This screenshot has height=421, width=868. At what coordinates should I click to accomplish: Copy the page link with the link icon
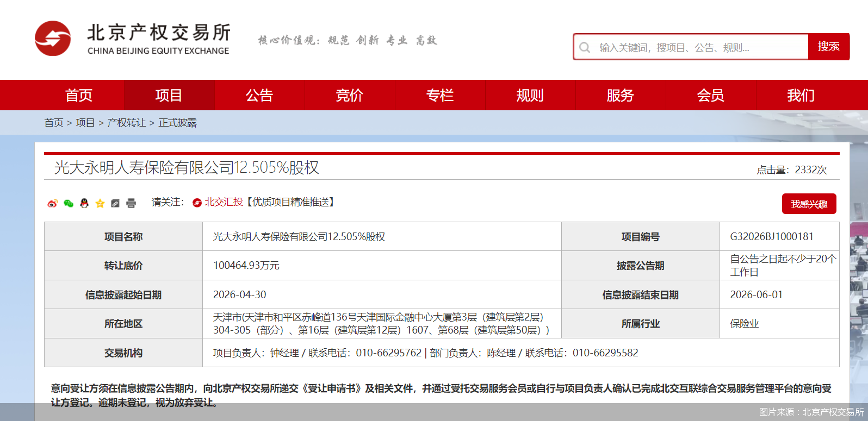coord(115,203)
